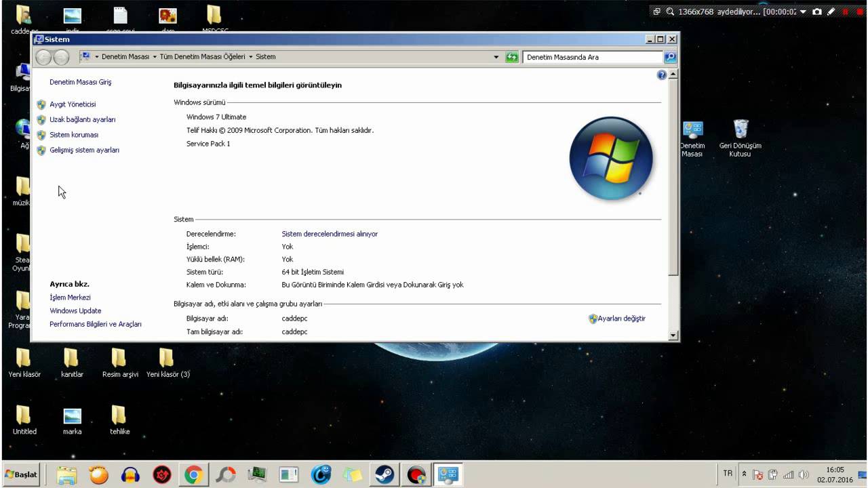The width and height of the screenshot is (868, 488).
Task: Select the kanıtlar desktop folder
Action: 72,363
